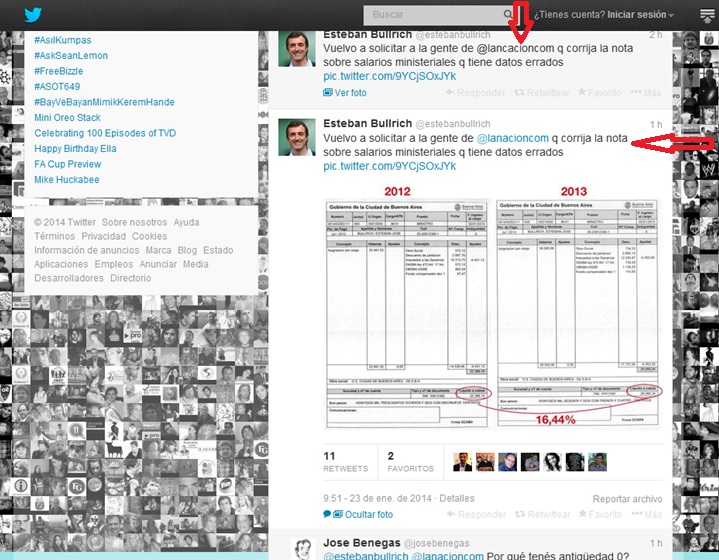Viewport: 719px width, 560px height.
Task: Open pic.twitter.com link in the 2 h tweet
Action: tap(389, 76)
